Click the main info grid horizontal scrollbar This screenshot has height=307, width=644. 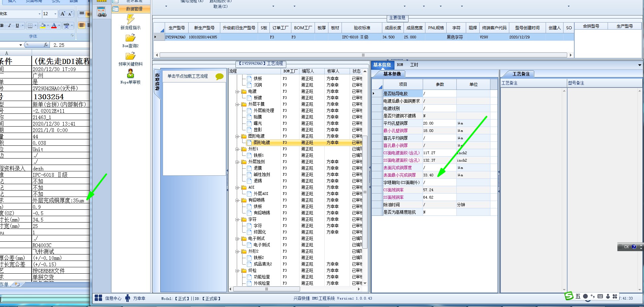point(363,55)
